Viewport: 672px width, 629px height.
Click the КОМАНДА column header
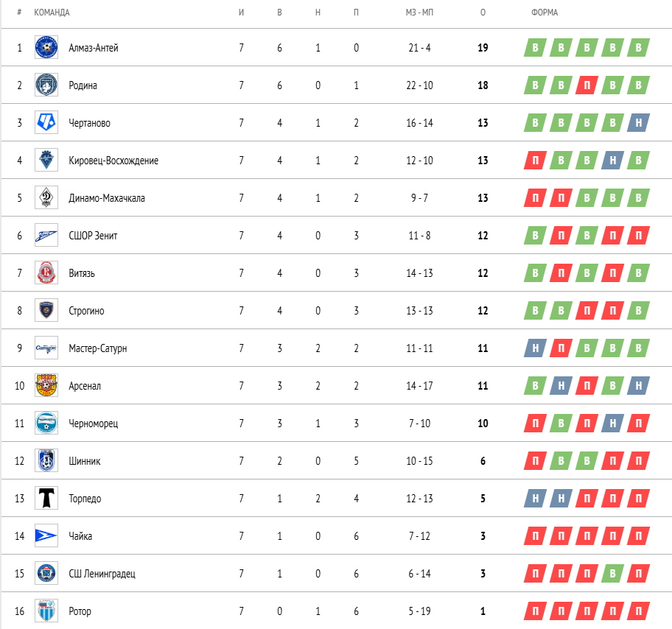[52, 13]
